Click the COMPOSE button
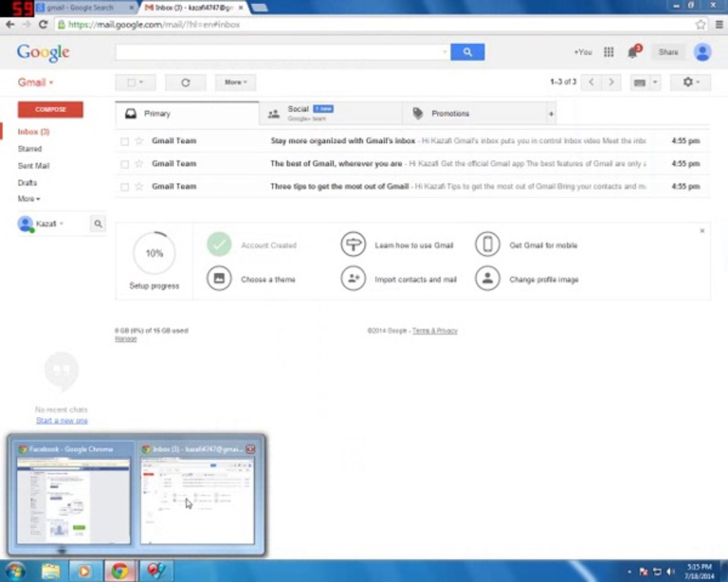This screenshot has width=728, height=582. point(50,109)
